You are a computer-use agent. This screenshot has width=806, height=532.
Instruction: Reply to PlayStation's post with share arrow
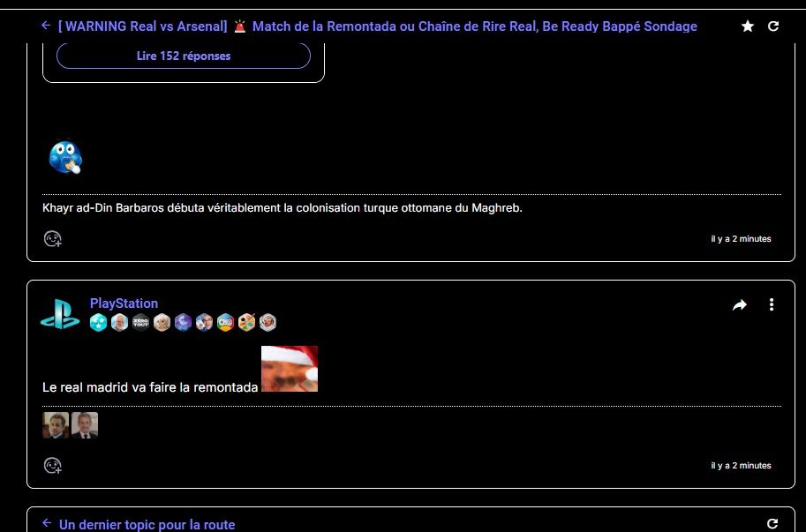click(740, 305)
